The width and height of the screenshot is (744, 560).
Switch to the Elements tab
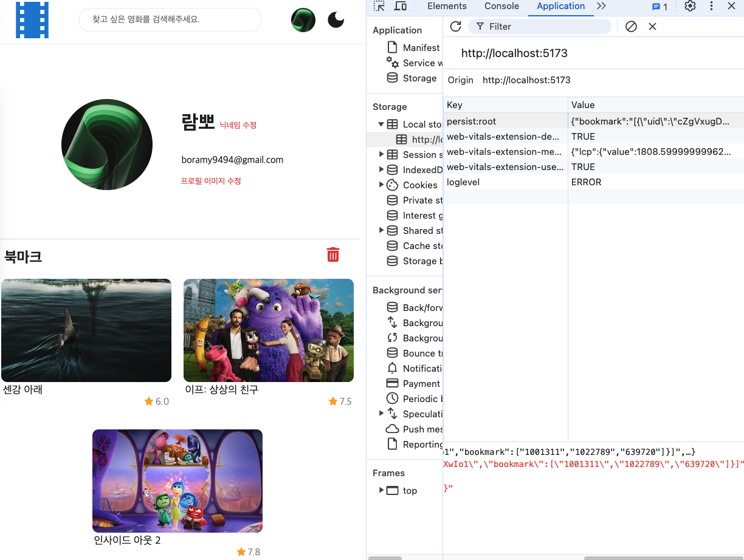pyautogui.click(x=447, y=6)
